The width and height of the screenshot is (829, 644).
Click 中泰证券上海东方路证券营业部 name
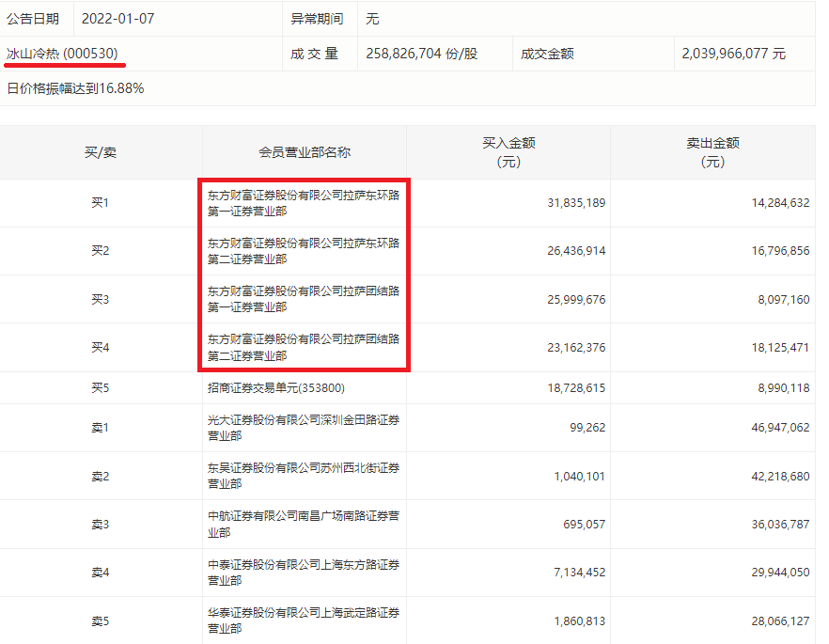(304, 573)
